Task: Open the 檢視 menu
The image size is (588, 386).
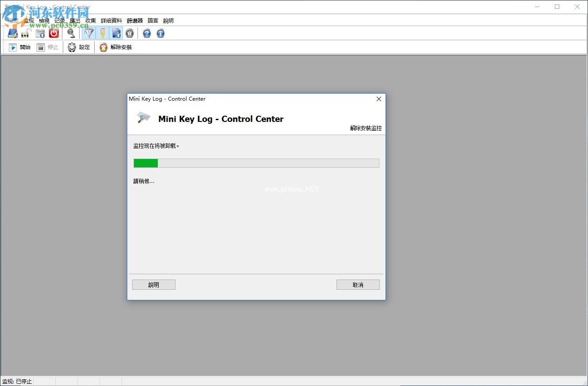Action: tap(44, 21)
